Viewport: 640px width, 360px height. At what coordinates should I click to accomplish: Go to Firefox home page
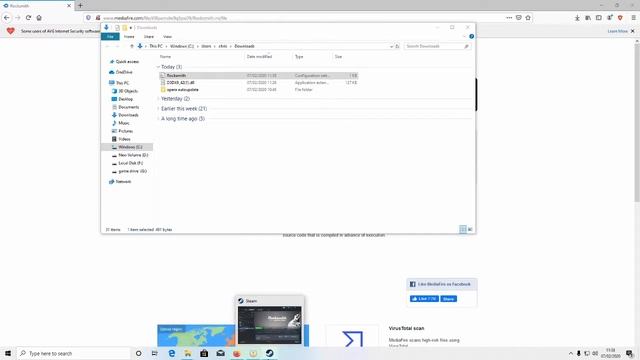tap(39, 18)
